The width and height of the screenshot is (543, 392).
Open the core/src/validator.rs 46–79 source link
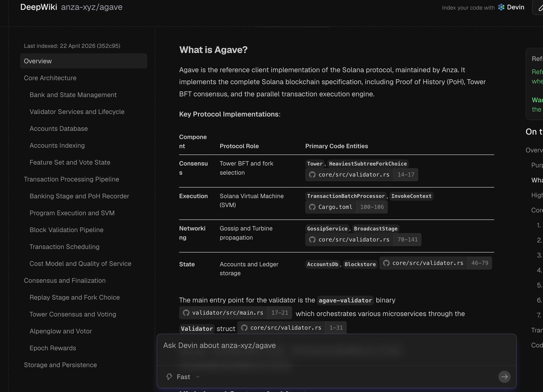[435, 263]
